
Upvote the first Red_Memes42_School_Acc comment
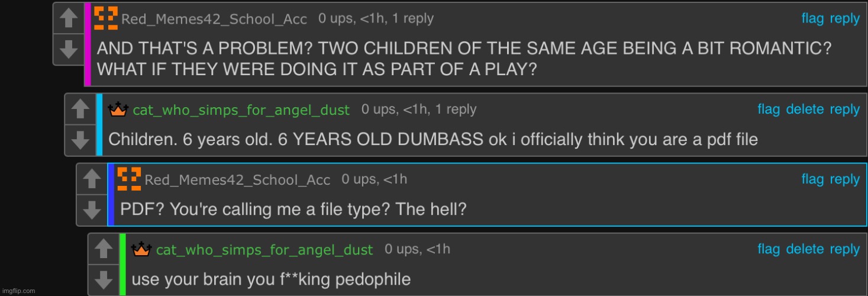click(69, 19)
